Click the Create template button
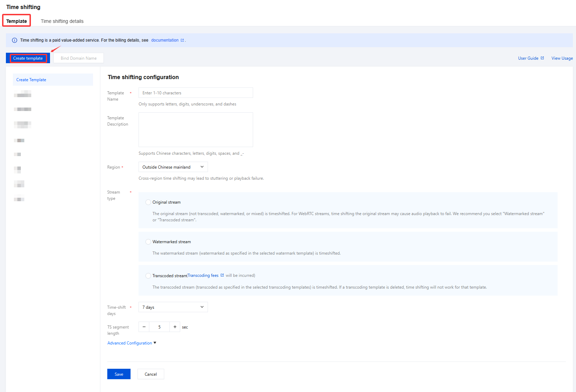The height and width of the screenshot is (392, 576). pyautogui.click(x=28, y=58)
